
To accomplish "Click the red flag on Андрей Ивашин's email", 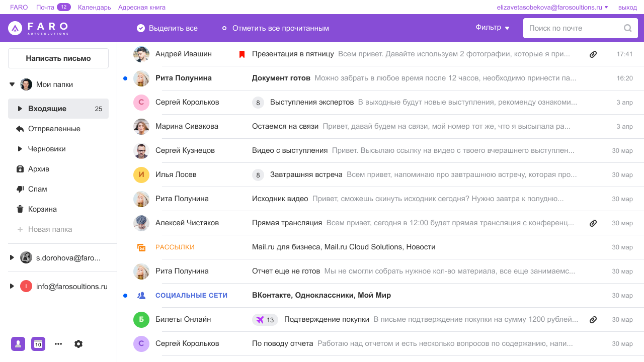I will pyautogui.click(x=242, y=54).
